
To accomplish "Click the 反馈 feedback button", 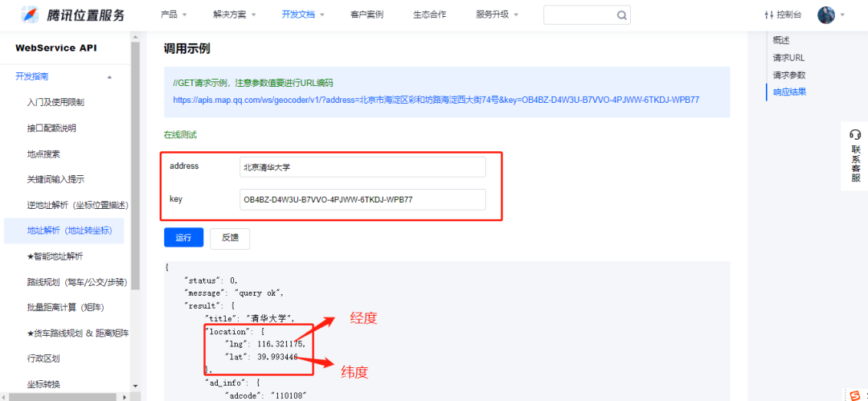I will (230, 238).
